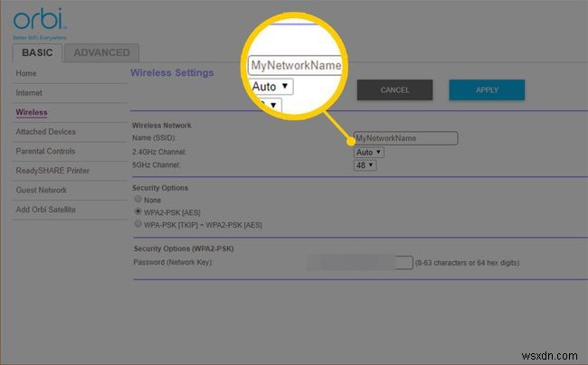
Task: Click the Password (Network Key) label
Action: coord(174,262)
